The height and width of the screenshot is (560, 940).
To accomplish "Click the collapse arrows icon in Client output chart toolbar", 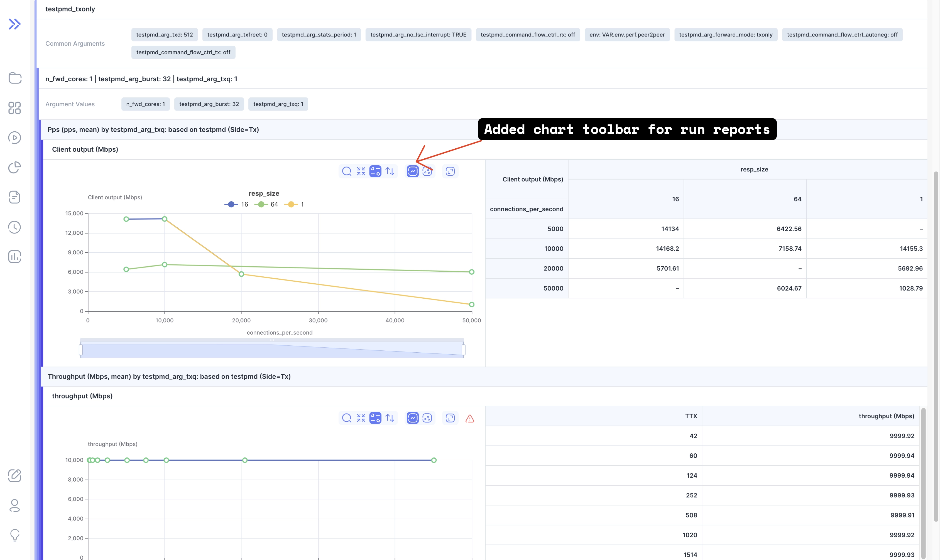I will 361,171.
